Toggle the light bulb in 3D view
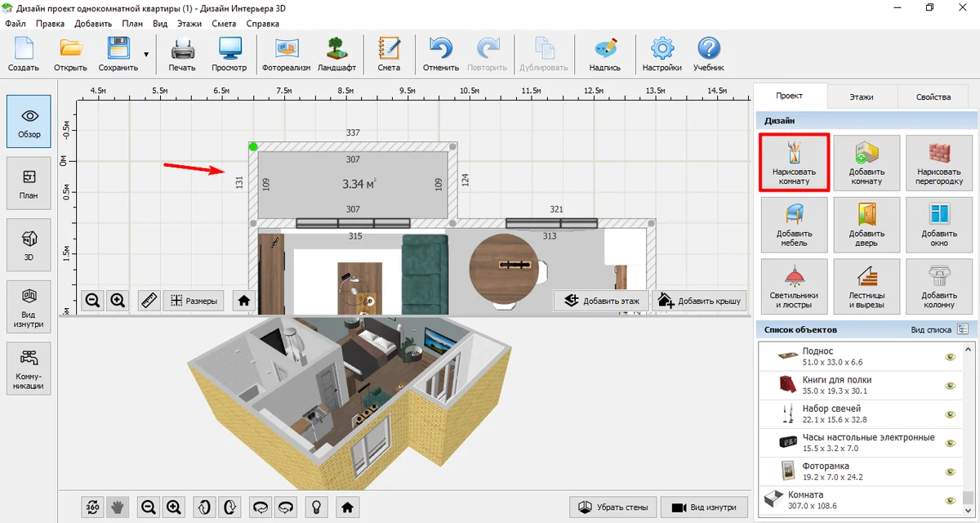The height and width of the screenshot is (523, 980). point(316,507)
